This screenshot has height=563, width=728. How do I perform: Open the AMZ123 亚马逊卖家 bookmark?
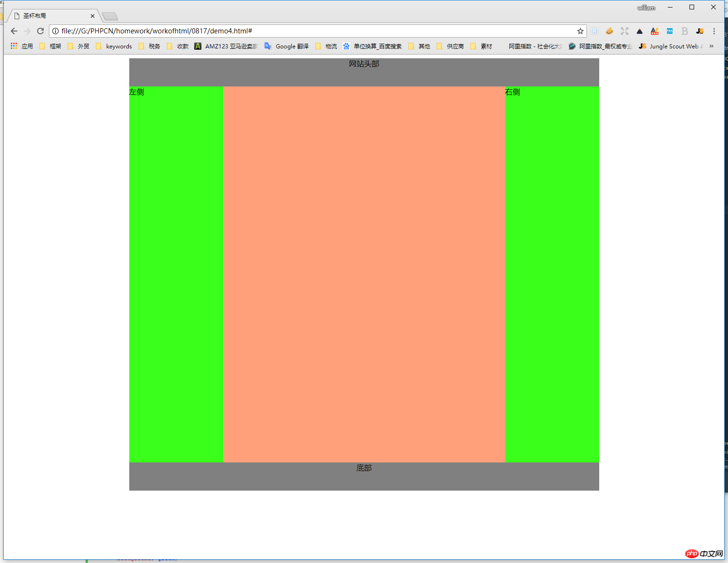(x=226, y=46)
